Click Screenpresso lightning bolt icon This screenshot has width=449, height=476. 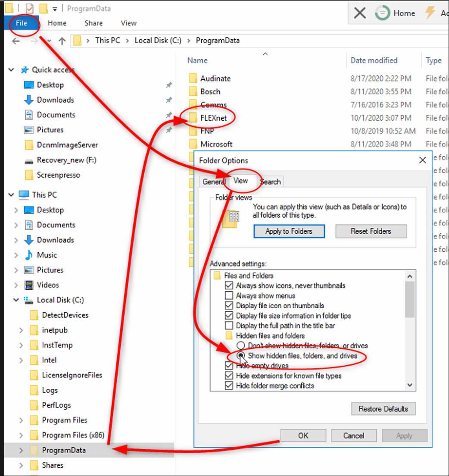click(x=430, y=13)
